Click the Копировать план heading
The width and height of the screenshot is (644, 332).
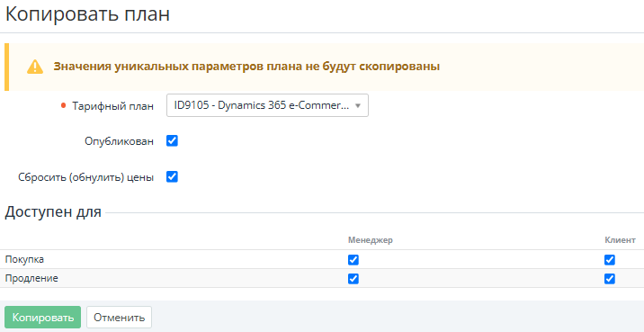[x=87, y=14]
